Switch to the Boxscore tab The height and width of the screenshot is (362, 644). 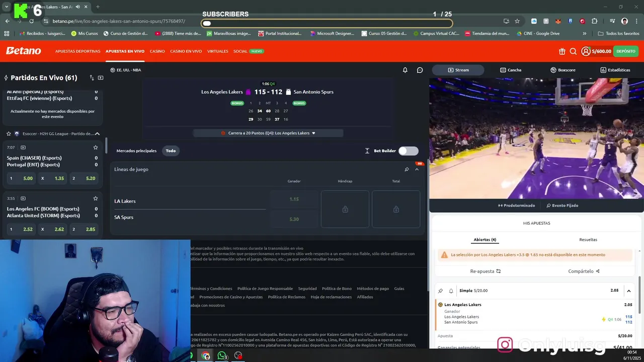pyautogui.click(x=562, y=70)
